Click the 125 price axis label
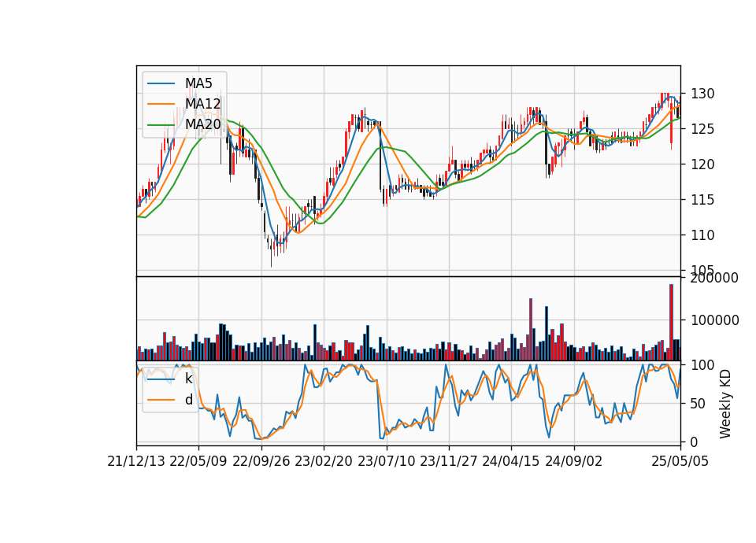 (x=702, y=129)
